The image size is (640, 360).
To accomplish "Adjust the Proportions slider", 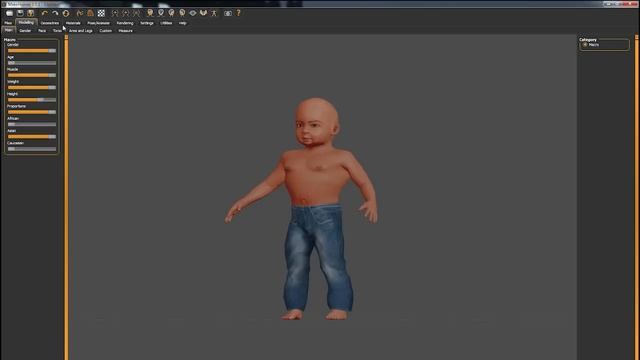I will pyautogui.click(x=32, y=112).
